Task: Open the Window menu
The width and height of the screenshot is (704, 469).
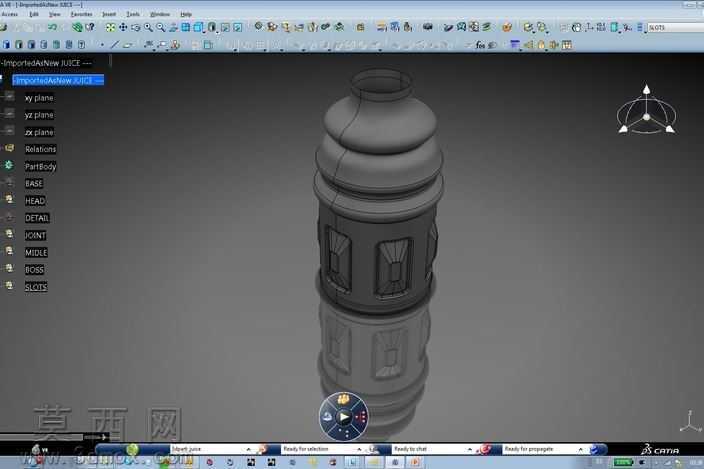Action: 160,14
